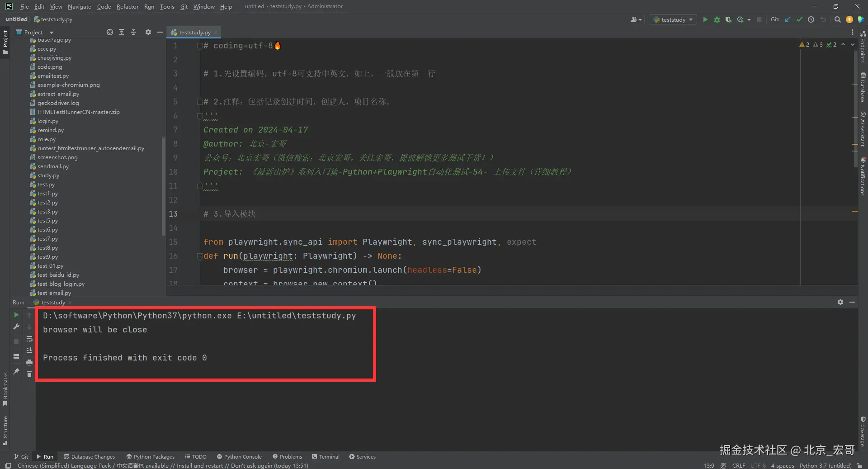868x469 pixels.
Task: Open run configuration settings via the wrench icon
Action: 16,327
